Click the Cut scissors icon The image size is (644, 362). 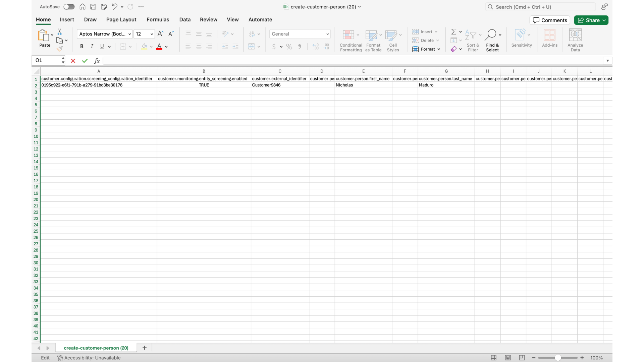60,32
